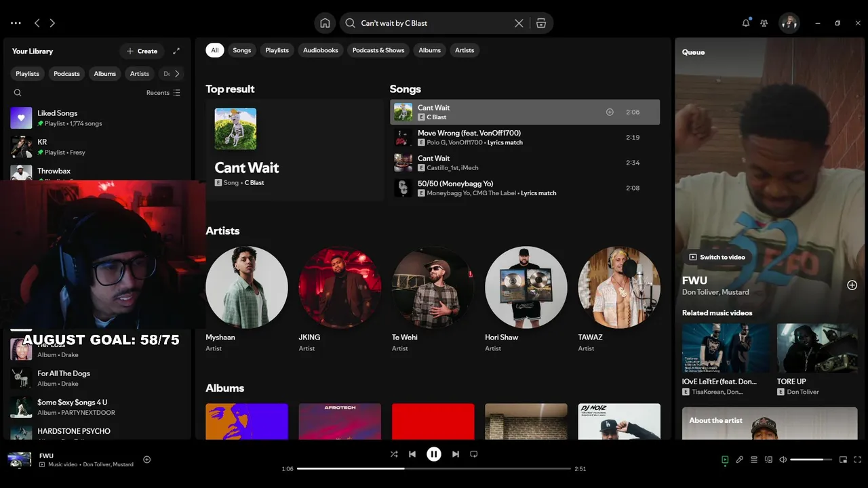
Task: Switch to video in Queue panel
Action: [717, 258]
